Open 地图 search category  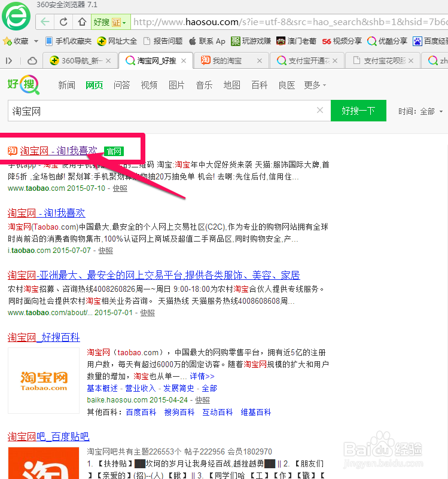tap(231, 85)
